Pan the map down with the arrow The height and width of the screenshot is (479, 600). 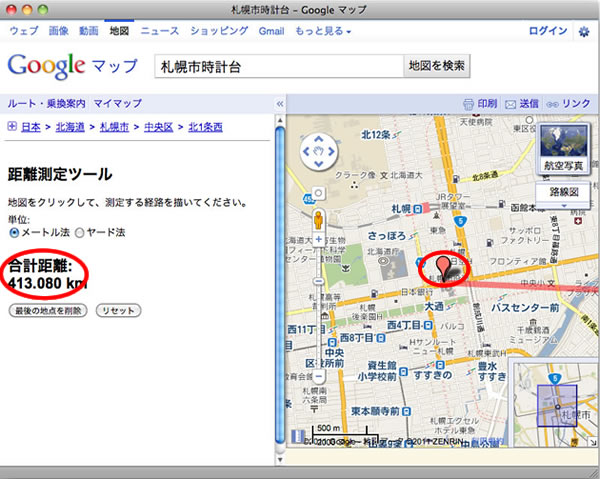pos(319,165)
